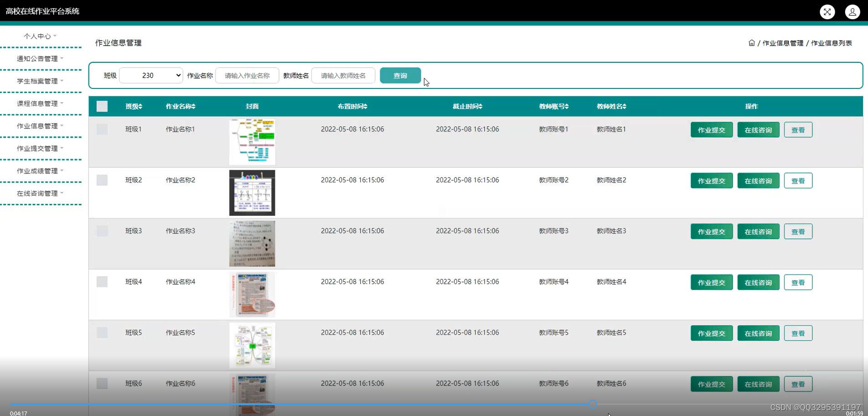Open the user profile avatar icon
Image resolution: width=868 pixels, height=416 pixels.
(x=852, y=12)
